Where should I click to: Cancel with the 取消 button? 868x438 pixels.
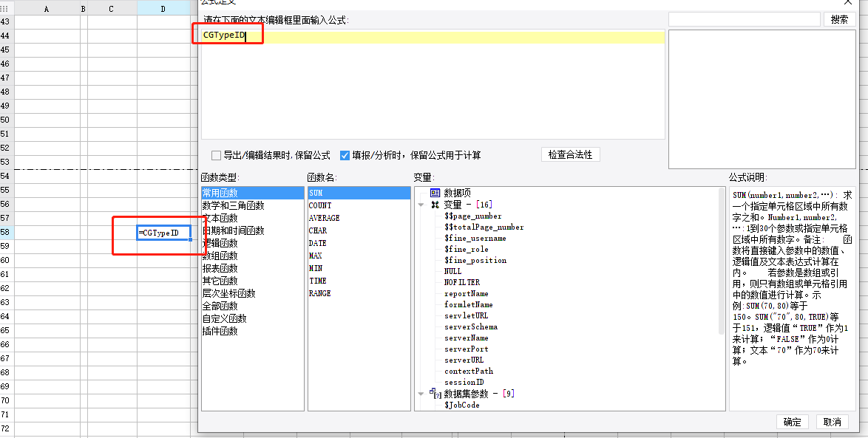[832, 422]
